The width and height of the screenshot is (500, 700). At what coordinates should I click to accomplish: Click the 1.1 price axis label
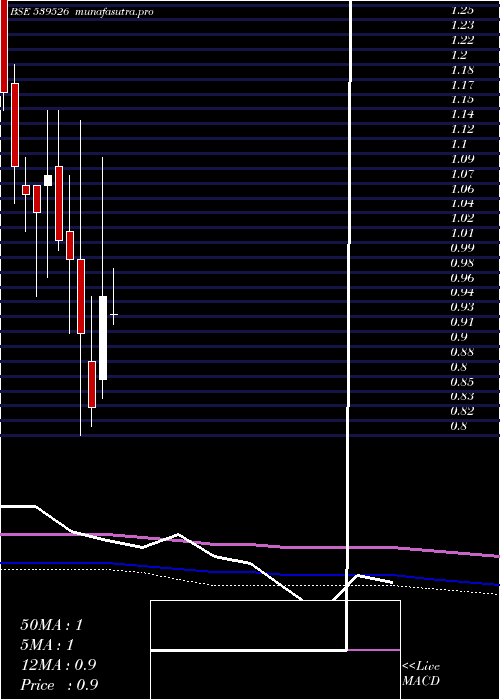point(459,144)
